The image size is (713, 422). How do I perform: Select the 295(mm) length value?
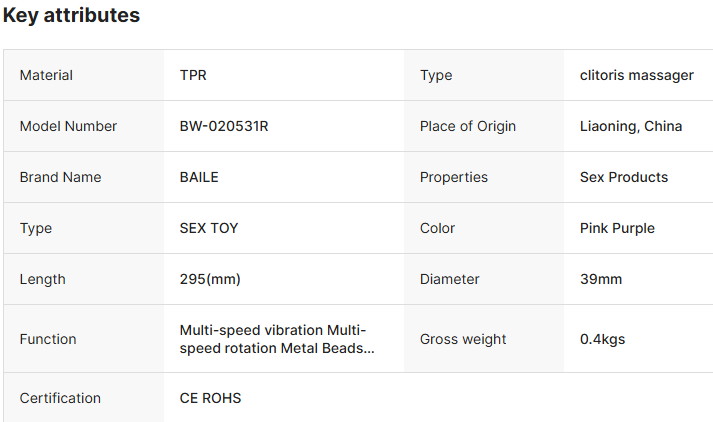[x=210, y=279]
